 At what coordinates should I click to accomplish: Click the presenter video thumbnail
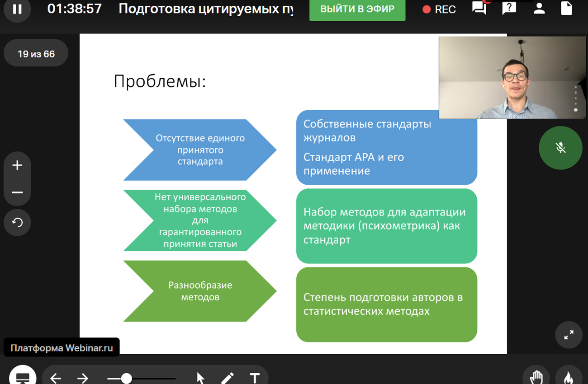(512, 78)
